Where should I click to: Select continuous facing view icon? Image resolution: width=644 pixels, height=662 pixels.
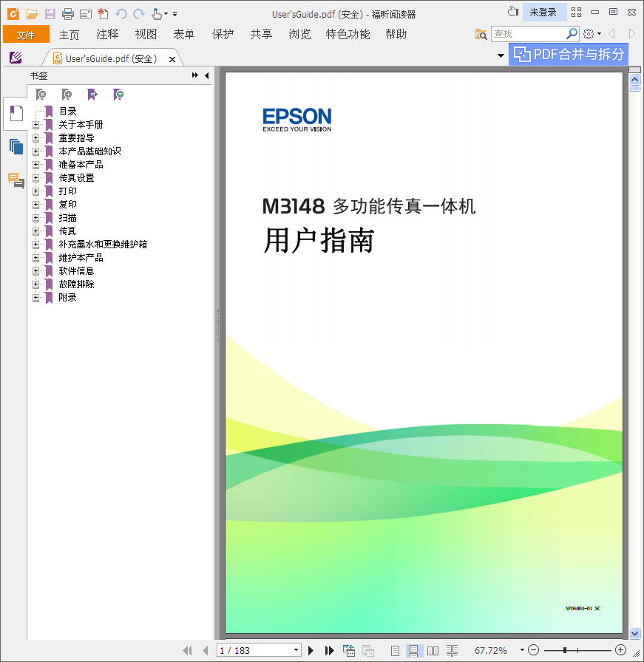point(452,651)
